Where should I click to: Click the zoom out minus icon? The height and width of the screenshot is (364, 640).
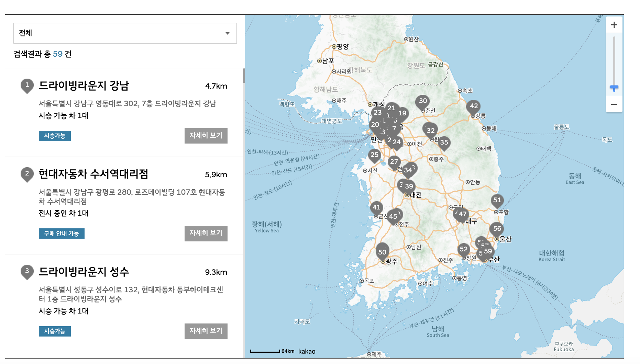point(614,105)
